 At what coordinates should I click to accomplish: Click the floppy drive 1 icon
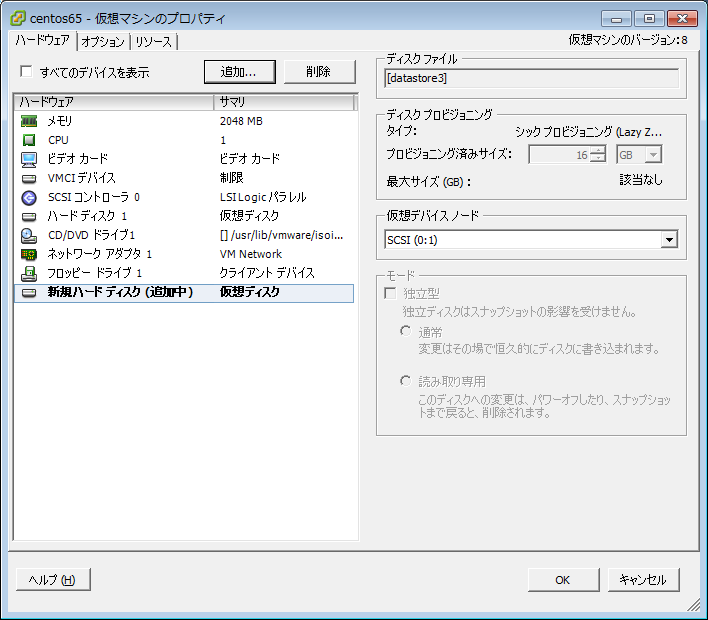point(29,273)
